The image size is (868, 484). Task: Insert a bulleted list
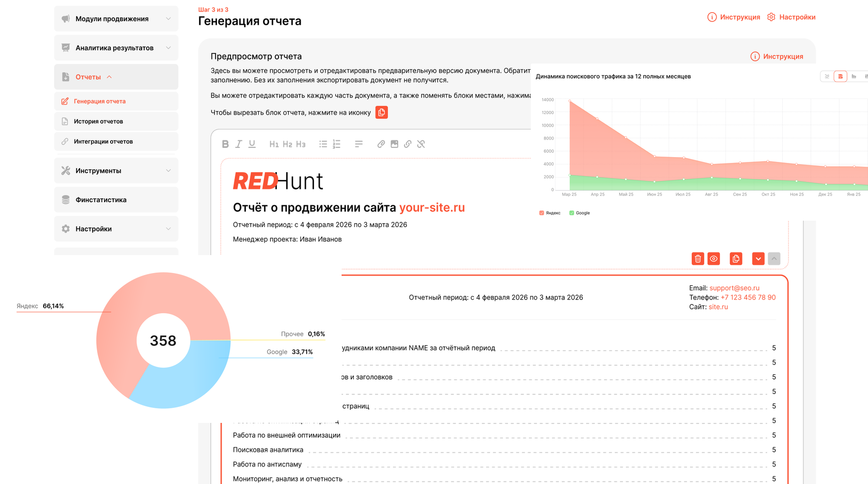tap(323, 144)
